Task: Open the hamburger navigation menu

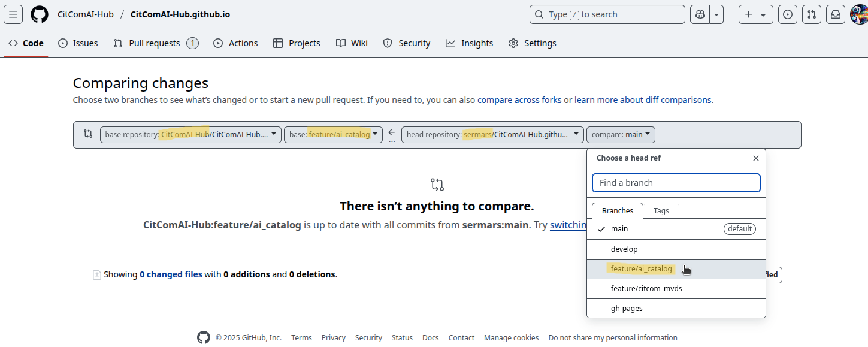Action: [13, 14]
